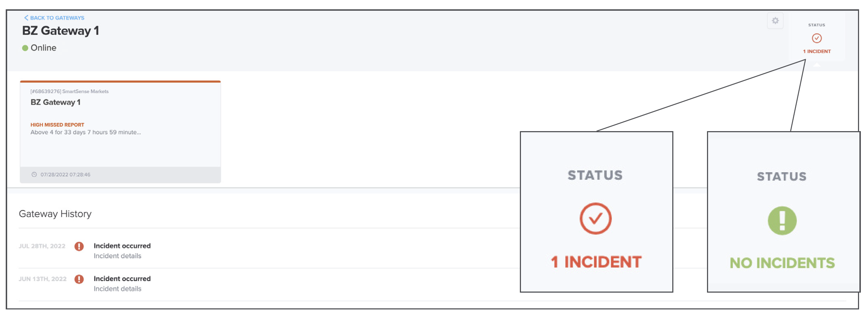Click the July 28th incident alert icon
Screen dimensions: 868x318
tap(79, 246)
